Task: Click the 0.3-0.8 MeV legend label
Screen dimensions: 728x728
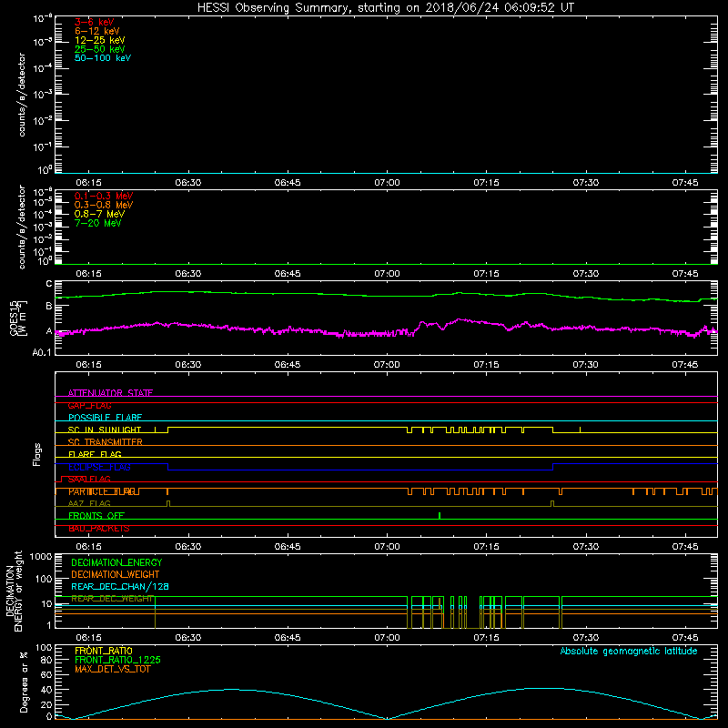Action: (104, 205)
